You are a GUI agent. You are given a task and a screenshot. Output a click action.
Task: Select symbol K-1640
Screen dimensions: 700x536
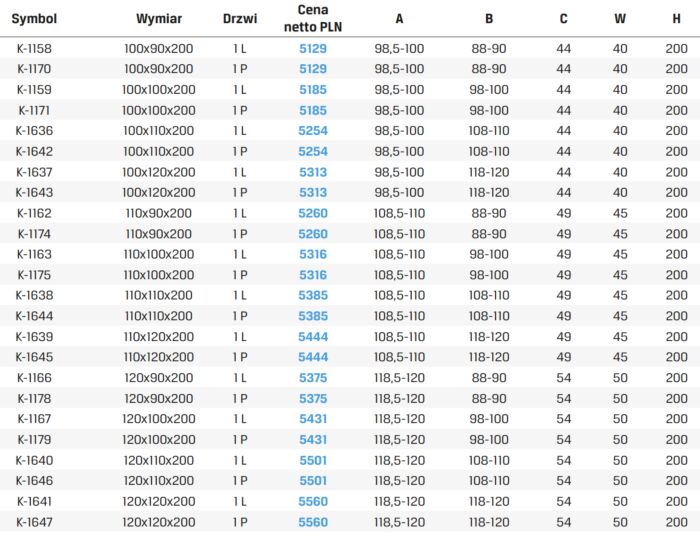pyautogui.click(x=34, y=460)
